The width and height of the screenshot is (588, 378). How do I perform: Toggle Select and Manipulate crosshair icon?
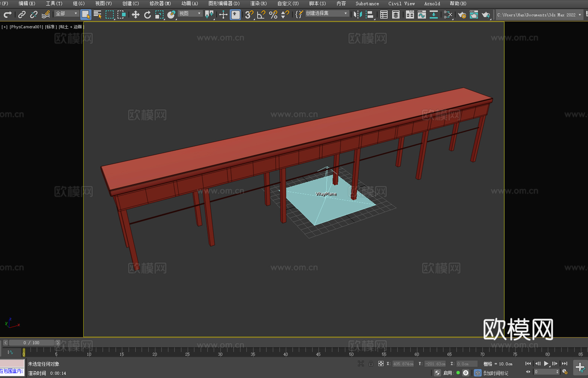(x=223, y=14)
